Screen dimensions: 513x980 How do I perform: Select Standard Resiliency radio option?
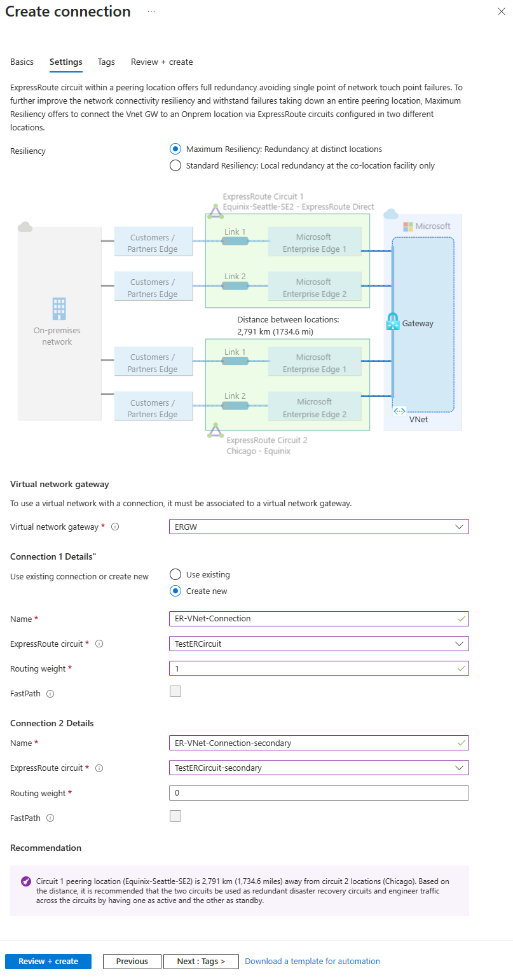(x=175, y=165)
